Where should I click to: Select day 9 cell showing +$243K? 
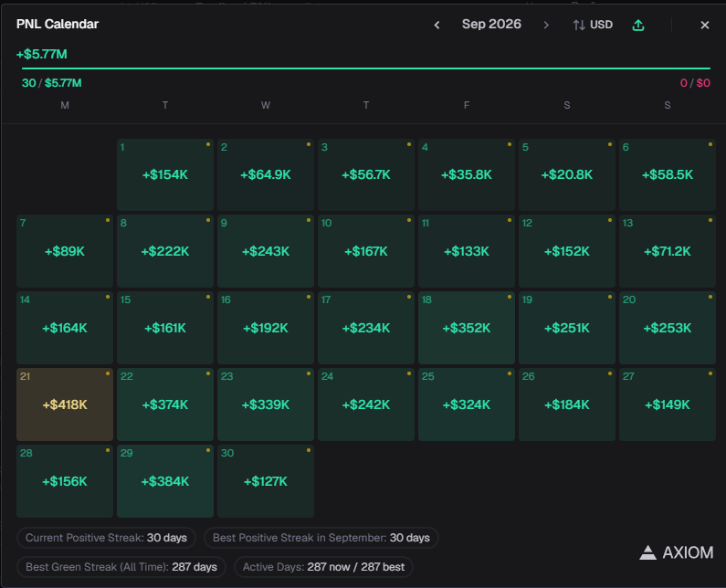266,251
